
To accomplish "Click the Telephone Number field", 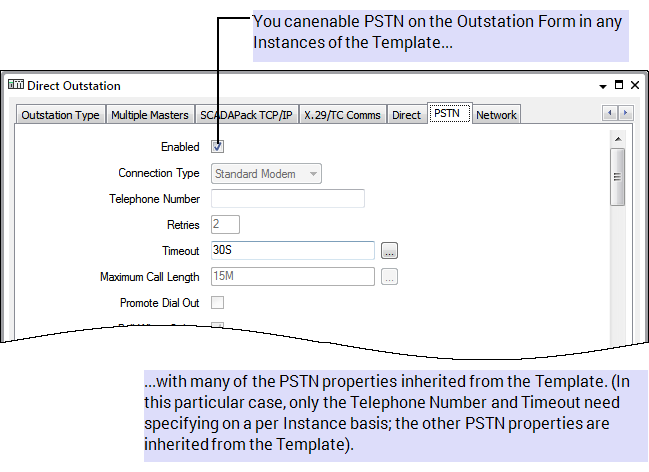I will pyautogui.click(x=286, y=199).
